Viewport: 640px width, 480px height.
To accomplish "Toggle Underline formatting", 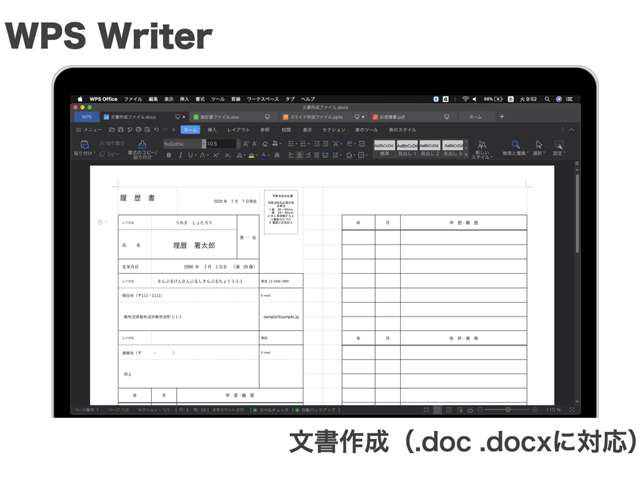I will click(190, 155).
